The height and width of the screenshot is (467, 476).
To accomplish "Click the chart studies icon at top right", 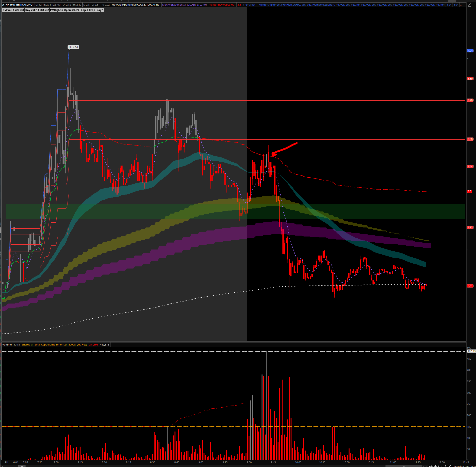I will 469,5.
